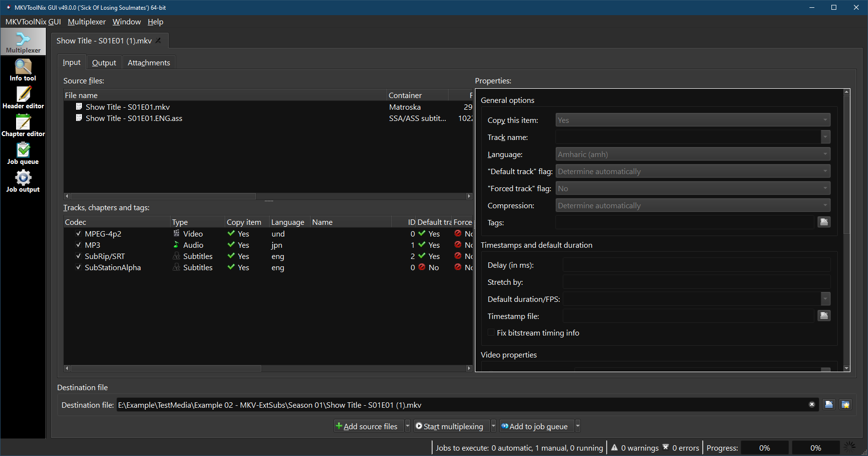The width and height of the screenshot is (868, 456).
Task: Open the MKVToolNix GUI menu
Action: click(x=33, y=21)
